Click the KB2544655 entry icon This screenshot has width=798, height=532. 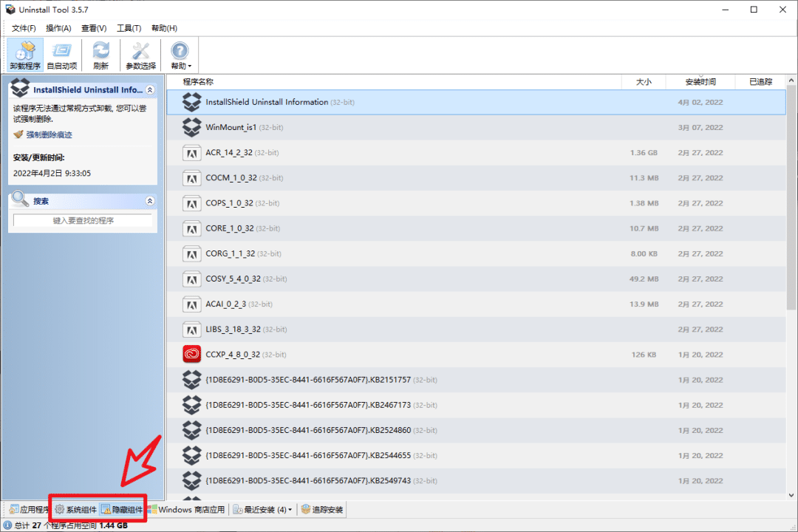(x=192, y=456)
